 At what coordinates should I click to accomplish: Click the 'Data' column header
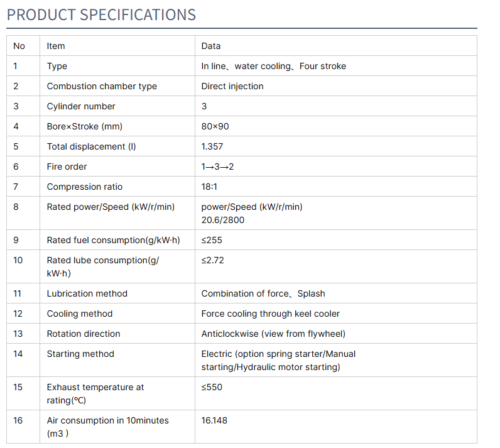click(211, 46)
